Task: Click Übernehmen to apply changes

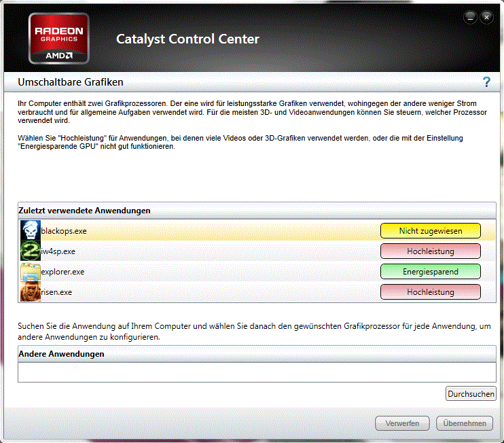Action: [x=465, y=423]
